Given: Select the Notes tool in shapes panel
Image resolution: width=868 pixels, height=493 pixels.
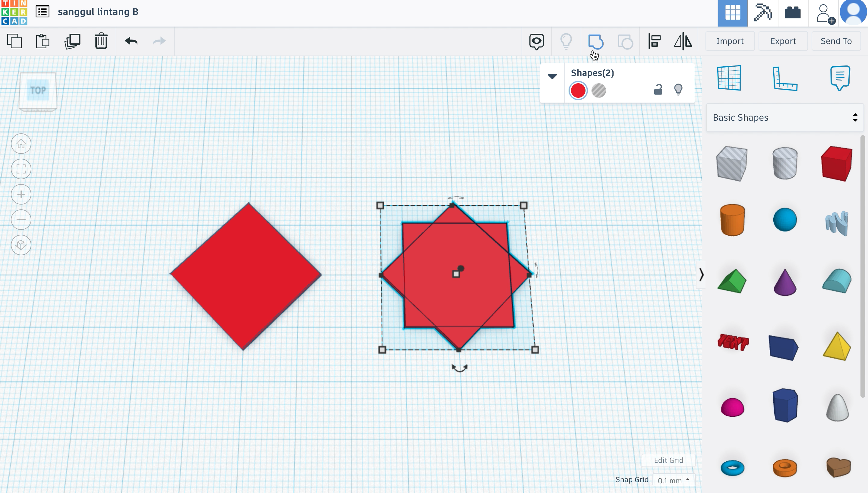Looking at the screenshot, I should click(x=840, y=78).
